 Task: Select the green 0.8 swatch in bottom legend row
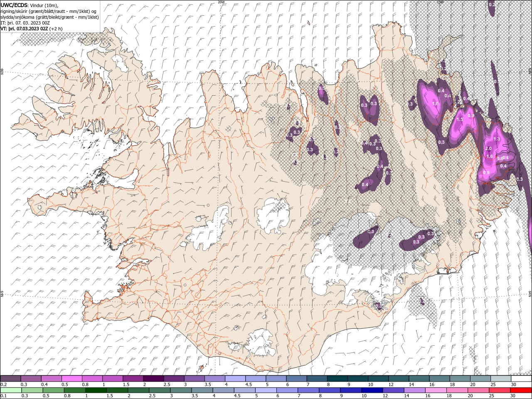click(x=74, y=390)
